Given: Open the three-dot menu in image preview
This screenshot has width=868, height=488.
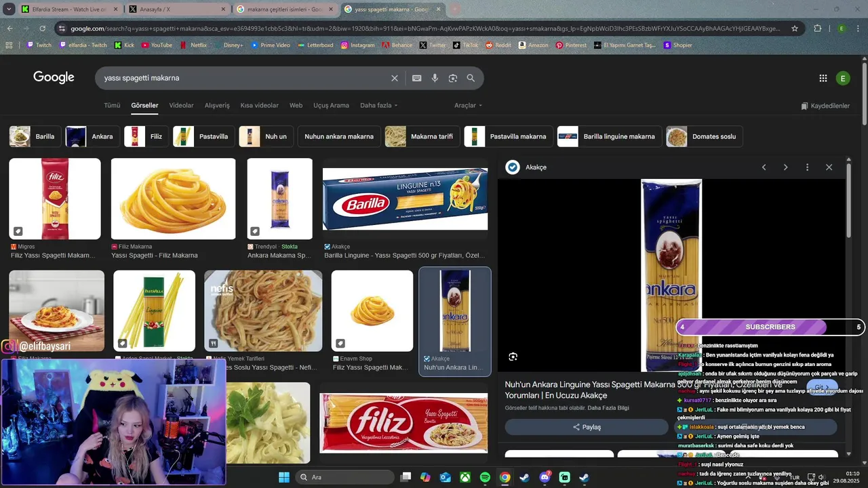Looking at the screenshot, I should point(807,167).
